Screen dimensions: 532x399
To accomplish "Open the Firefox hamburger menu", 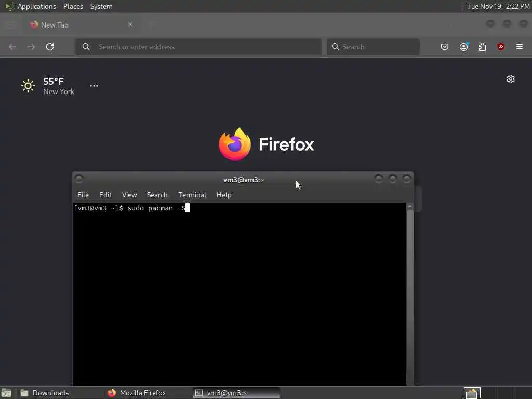I will click(520, 47).
